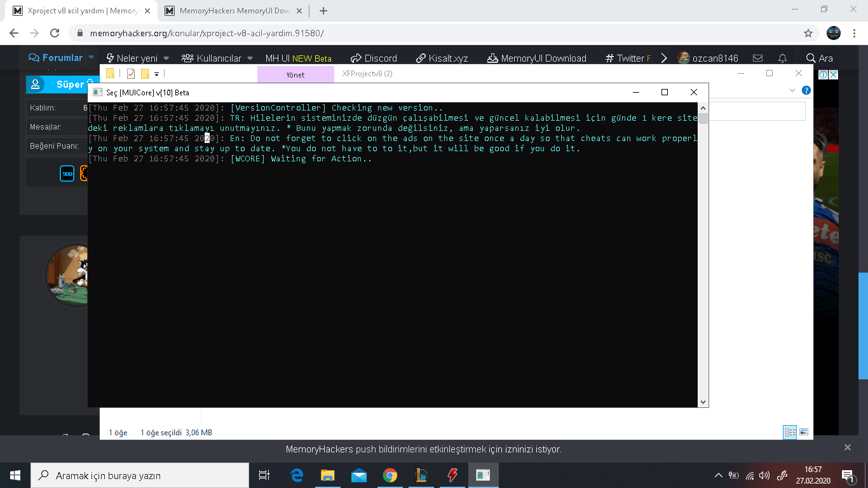This screenshot has height=488, width=868.
Task: Open the Kisalt.xyz link
Action: tap(442, 58)
